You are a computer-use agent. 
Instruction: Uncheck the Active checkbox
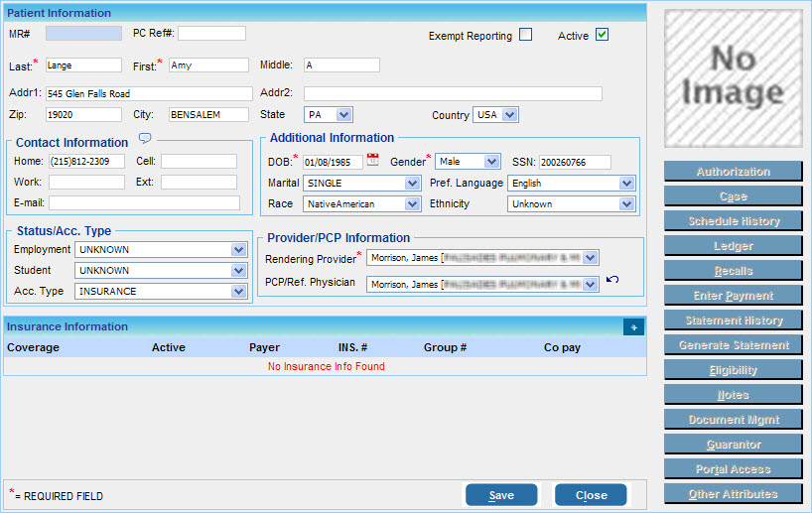(x=602, y=35)
